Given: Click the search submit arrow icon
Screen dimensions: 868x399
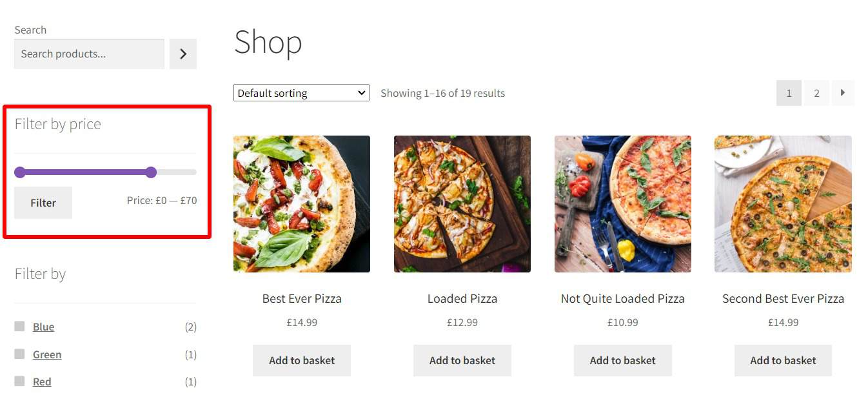Looking at the screenshot, I should click(x=182, y=54).
